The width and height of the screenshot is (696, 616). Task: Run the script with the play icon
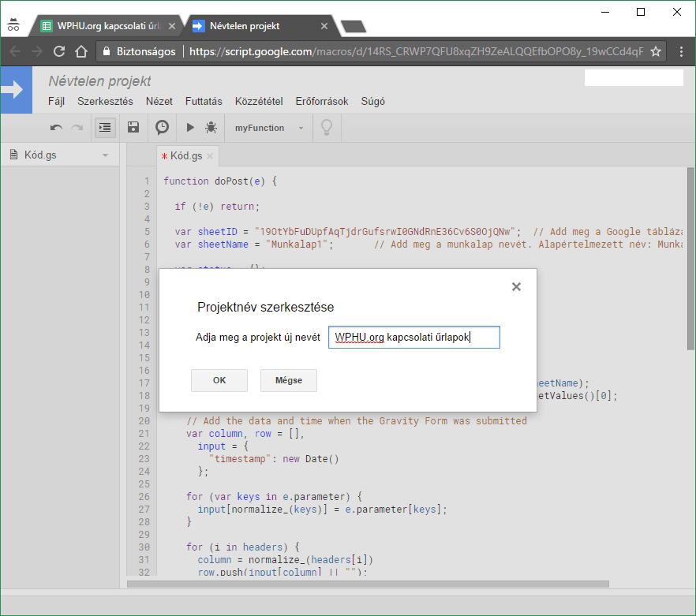[189, 128]
